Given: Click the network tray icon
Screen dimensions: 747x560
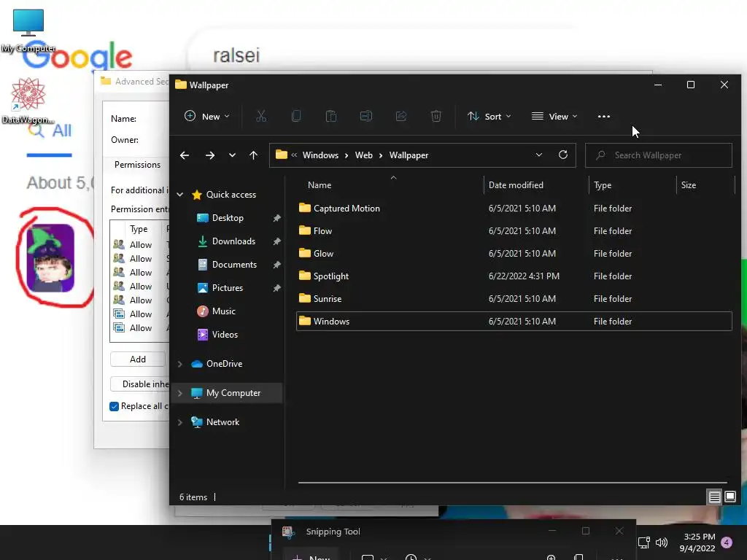Looking at the screenshot, I should [x=644, y=542].
